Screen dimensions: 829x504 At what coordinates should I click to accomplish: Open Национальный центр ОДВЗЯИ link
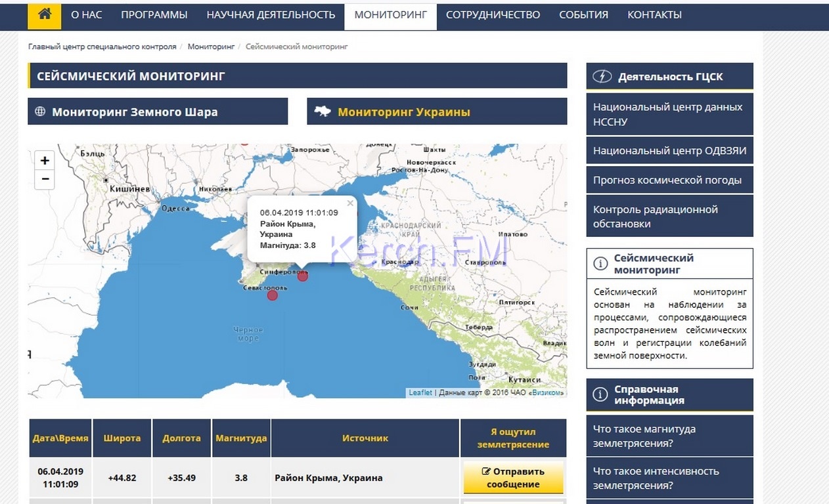tap(669, 150)
